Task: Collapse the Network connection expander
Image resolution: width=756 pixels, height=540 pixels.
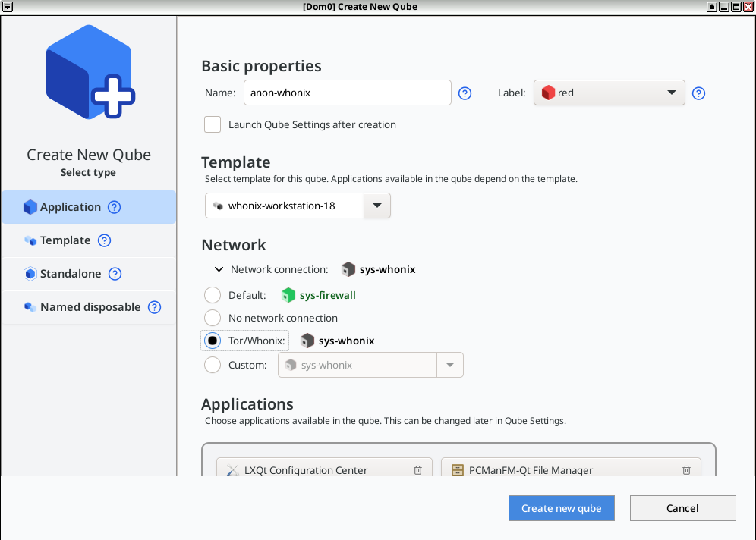Action: tap(219, 269)
